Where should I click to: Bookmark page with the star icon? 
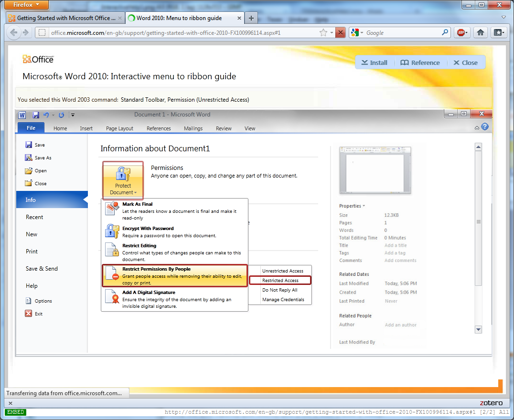tap(323, 32)
